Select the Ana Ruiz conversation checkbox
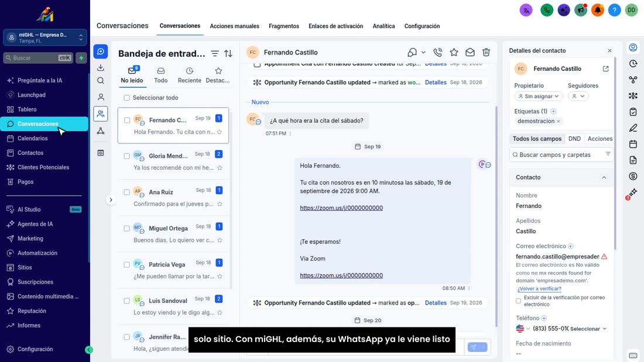This screenshot has width=644, height=362. [127, 192]
